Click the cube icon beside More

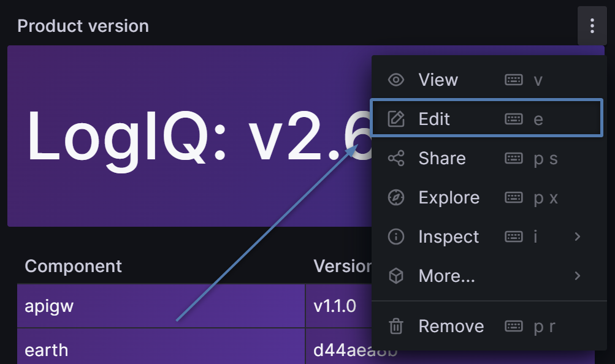397,276
